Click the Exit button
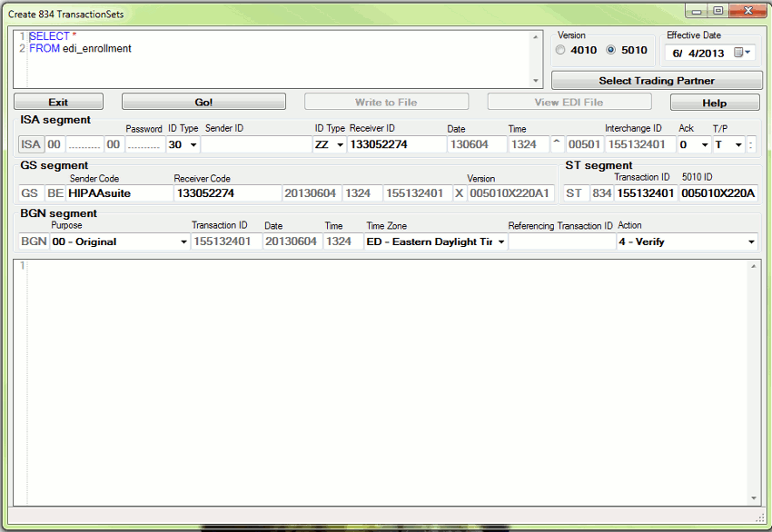Image resolution: width=772 pixels, height=532 pixels. (x=58, y=103)
